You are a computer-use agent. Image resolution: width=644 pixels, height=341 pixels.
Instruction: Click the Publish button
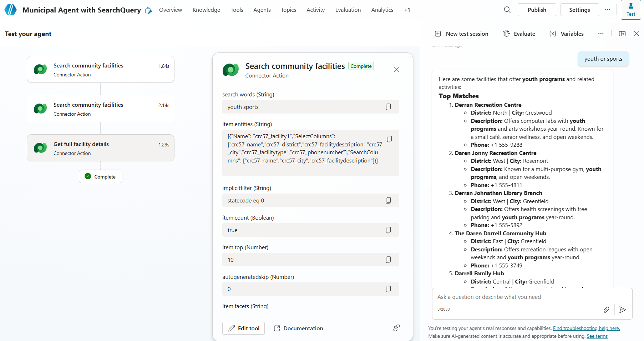[x=537, y=10]
